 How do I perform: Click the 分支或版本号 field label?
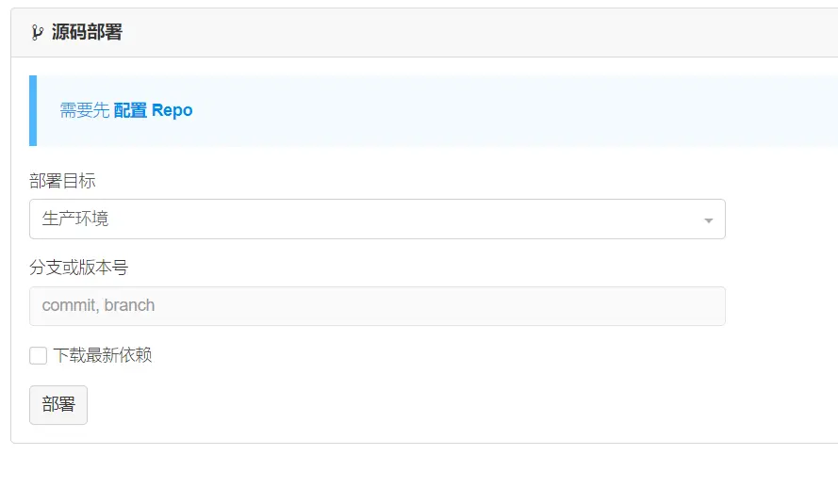tap(78, 268)
